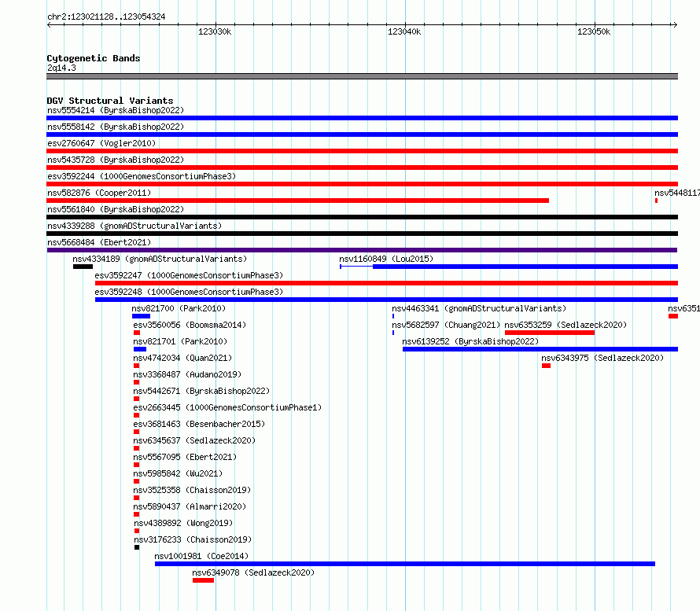Image resolution: width=700 pixels, height=611 pixels.
Task: Select the nsv4742034 (Quan2021) label
Action: pyautogui.click(x=182, y=358)
